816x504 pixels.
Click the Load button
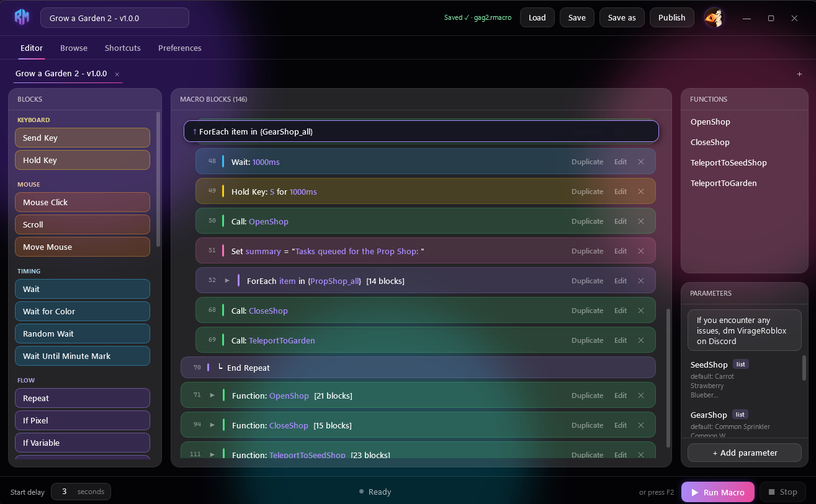537,17
